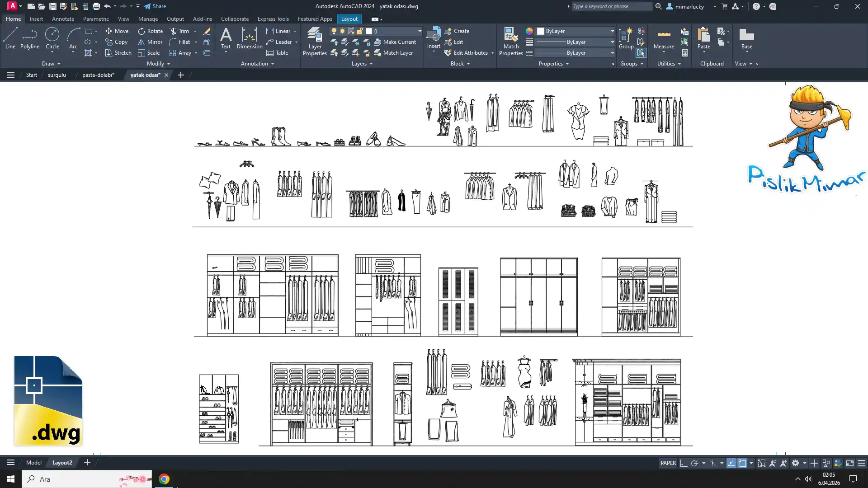The image size is (868, 488).
Task: Select the Line drawing tool
Action: tap(10, 38)
